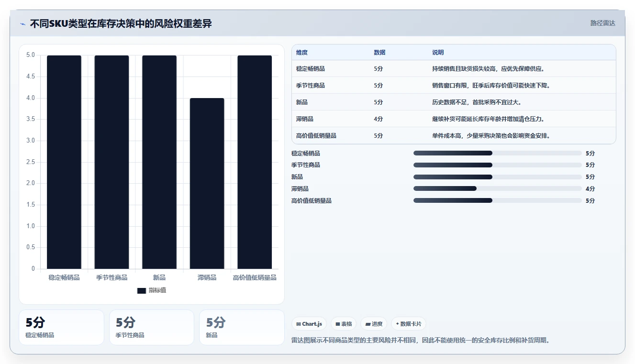Click the 滞销品 bar in chart
The width and height of the screenshot is (635, 364).
(x=207, y=183)
